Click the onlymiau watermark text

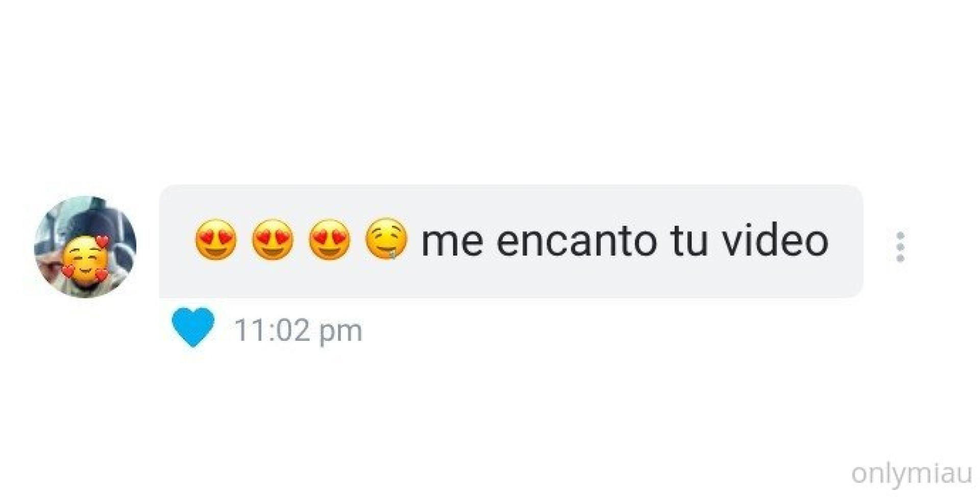tap(912, 474)
